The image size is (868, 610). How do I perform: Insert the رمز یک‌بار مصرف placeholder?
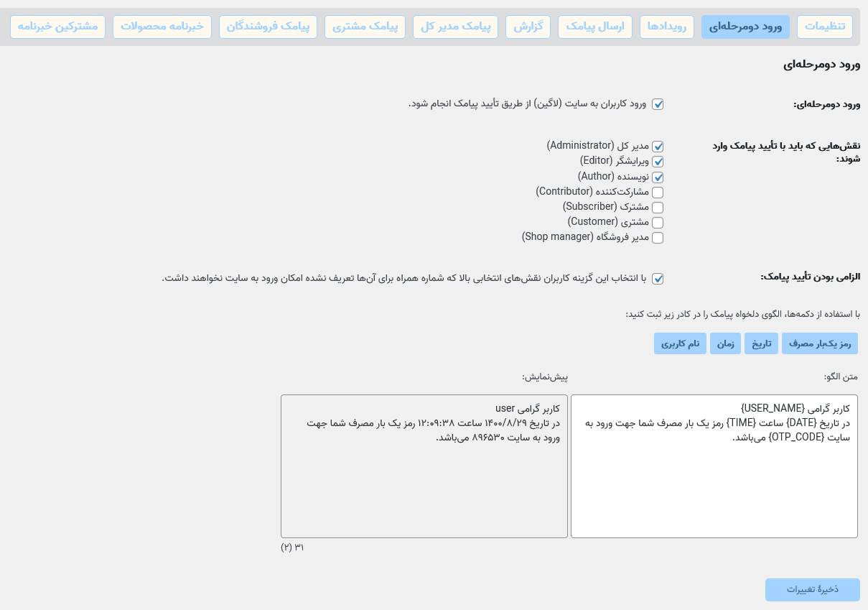(820, 343)
